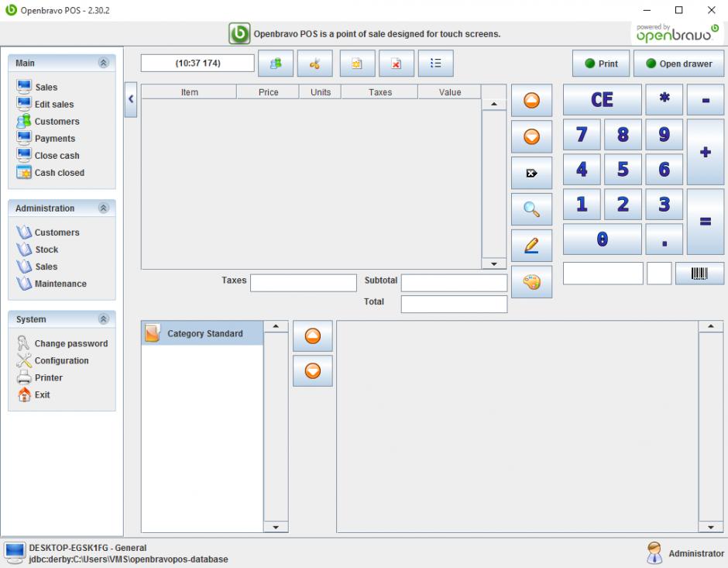Move ticket line selection down with arrow
This screenshot has height=568, width=728.
click(x=531, y=136)
